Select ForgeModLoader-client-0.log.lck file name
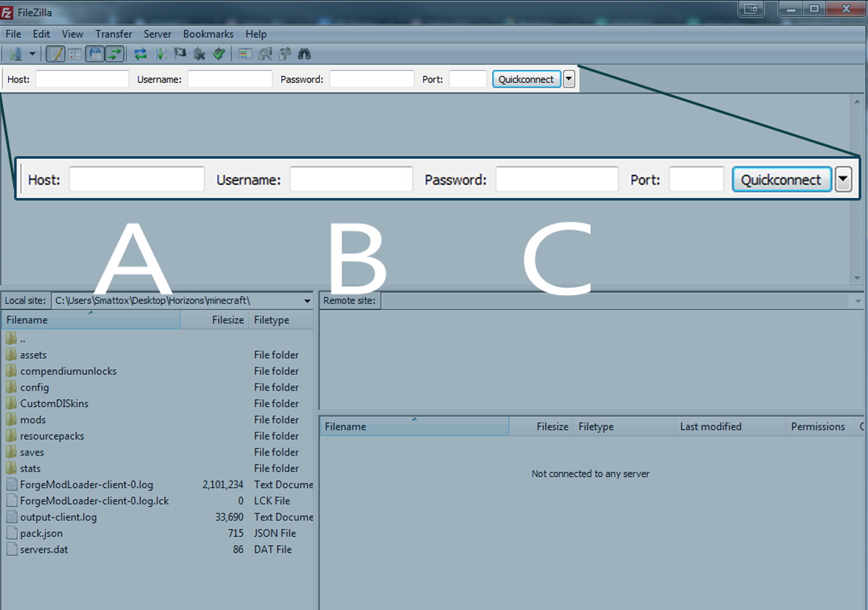 tap(94, 501)
